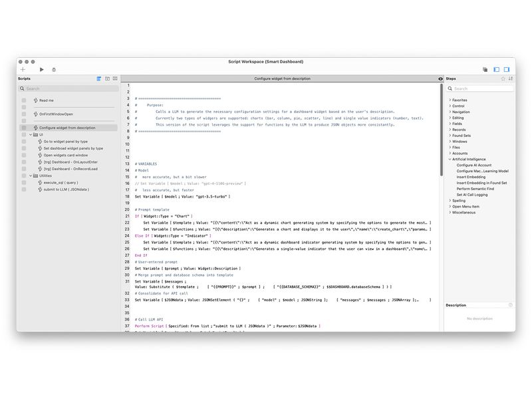Create a new script with the plus icon
This screenshot has width=532, height=399.
point(23,68)
